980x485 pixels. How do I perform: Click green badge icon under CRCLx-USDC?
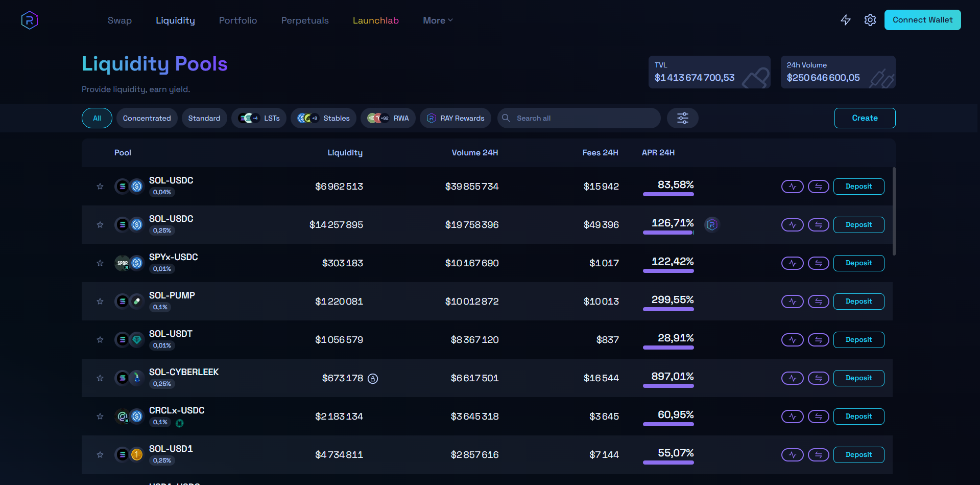point(180,423)
